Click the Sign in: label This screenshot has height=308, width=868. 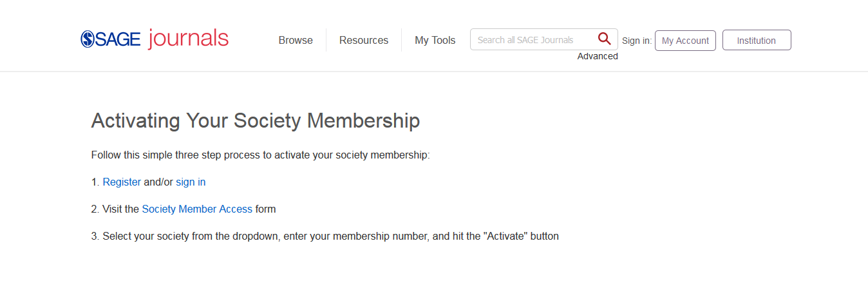pyautogui.click(x=637, y=41)
